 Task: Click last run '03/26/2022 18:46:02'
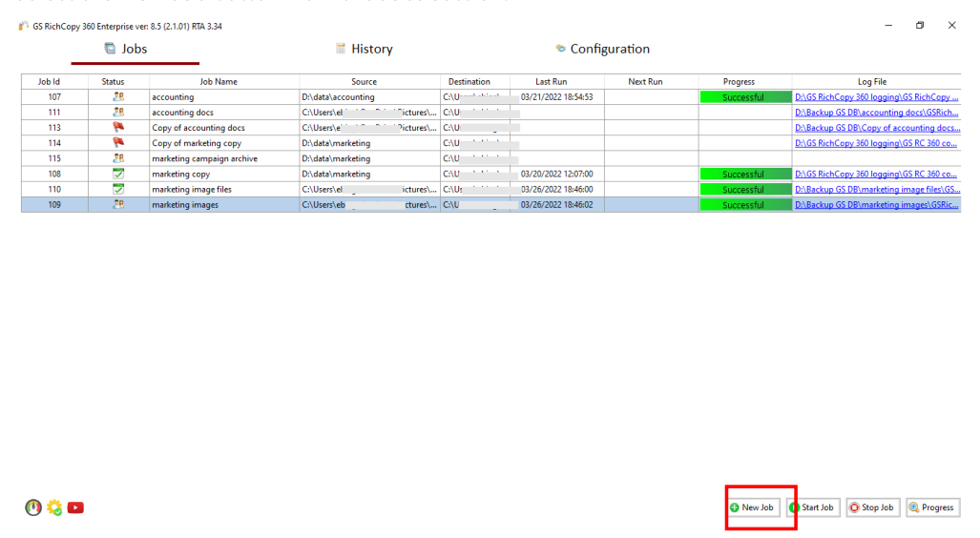[557, 204]
